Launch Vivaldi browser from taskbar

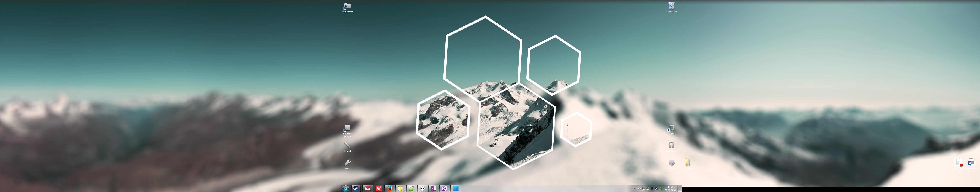[378, 189]
